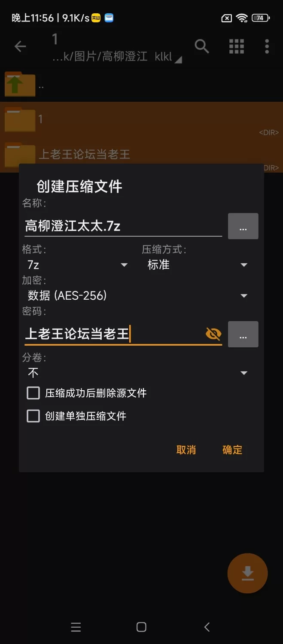
Task: Expand the AES-256 encryption dropdown
Action: coord(137,295)
